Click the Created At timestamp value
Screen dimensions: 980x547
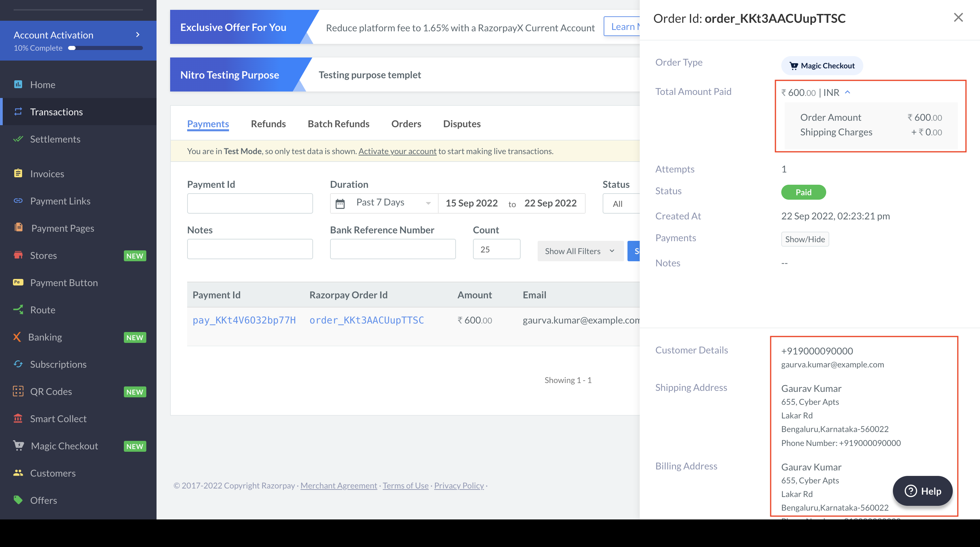[x=835, y=216]
